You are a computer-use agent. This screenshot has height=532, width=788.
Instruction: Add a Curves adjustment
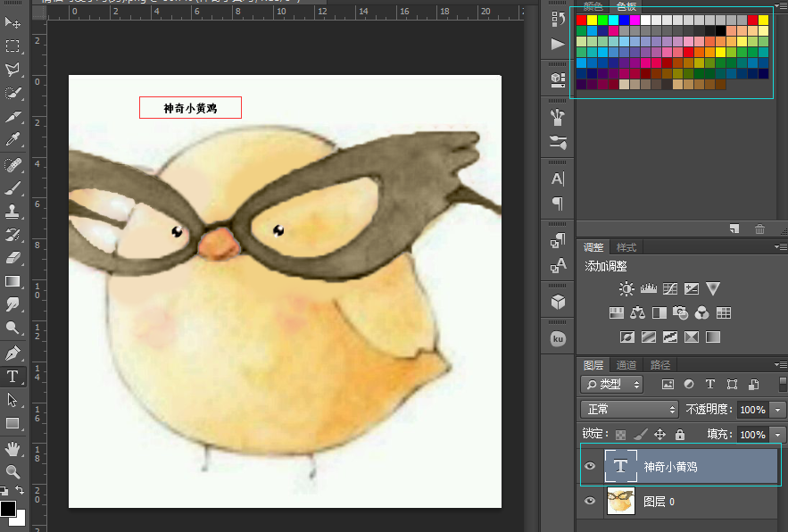pos(670,288)
